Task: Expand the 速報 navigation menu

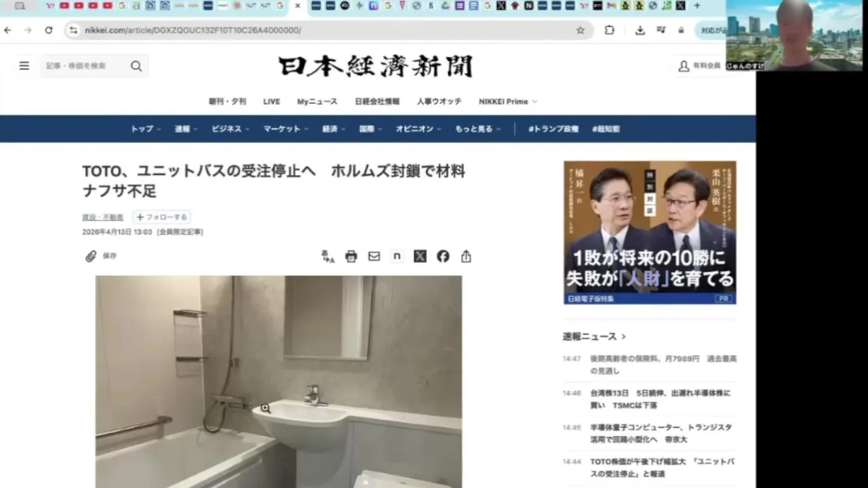Action: [186, 129]
